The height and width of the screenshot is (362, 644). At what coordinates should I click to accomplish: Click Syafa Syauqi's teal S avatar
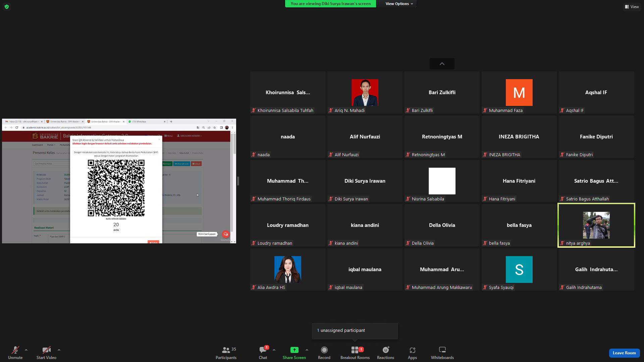tap(519, 269)
